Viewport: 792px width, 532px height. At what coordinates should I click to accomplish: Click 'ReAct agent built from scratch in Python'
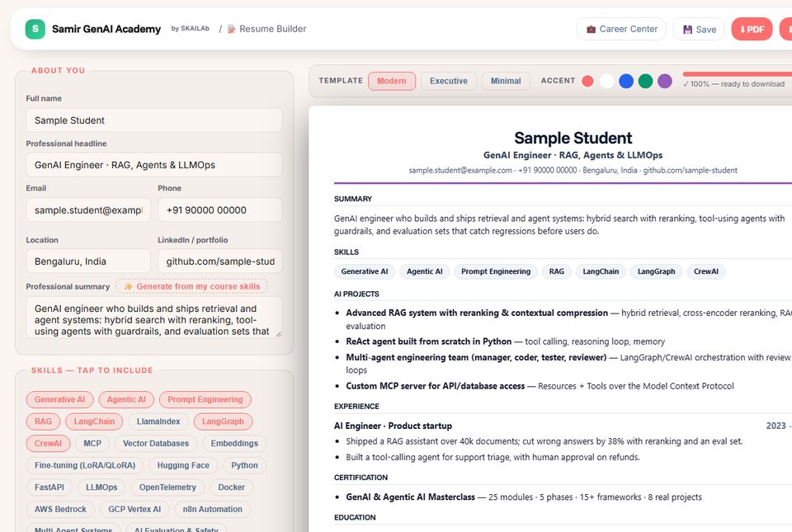[x=429, y=341]
